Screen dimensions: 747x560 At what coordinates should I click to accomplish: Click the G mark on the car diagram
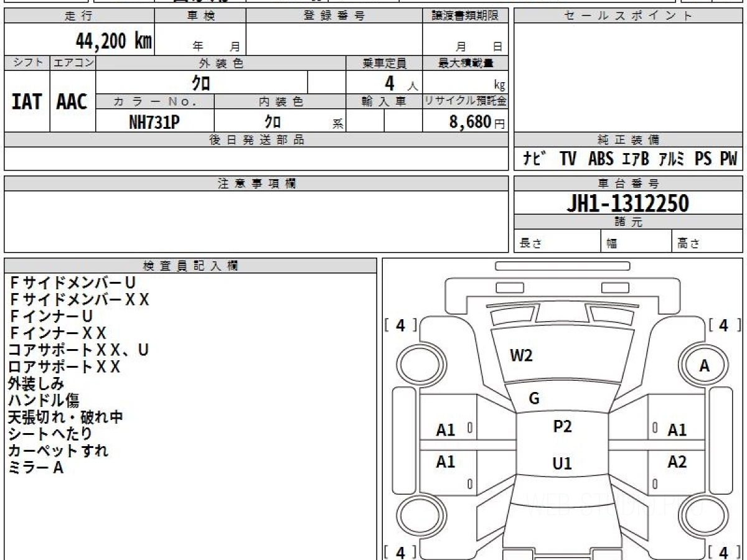click(534, 399)
